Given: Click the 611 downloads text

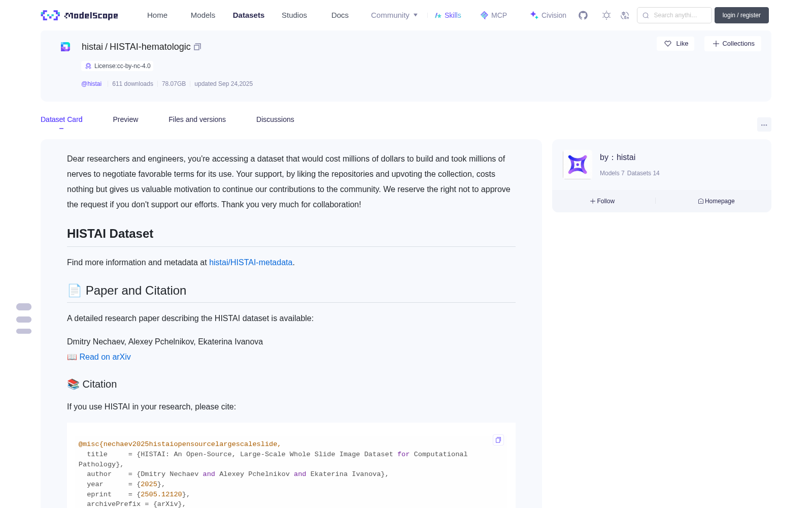Looking at the screenshot, I should pos(132,84).
